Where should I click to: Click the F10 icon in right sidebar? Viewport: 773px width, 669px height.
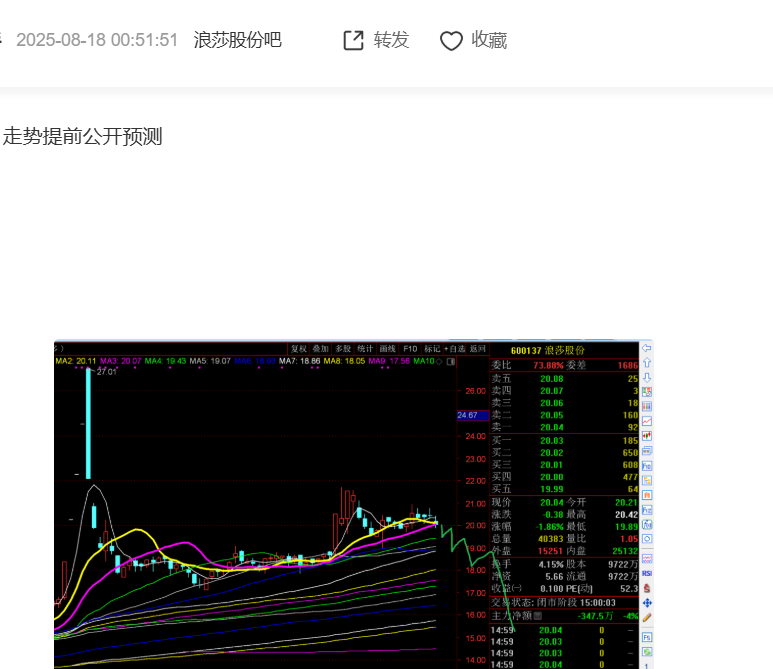[647, 465]
